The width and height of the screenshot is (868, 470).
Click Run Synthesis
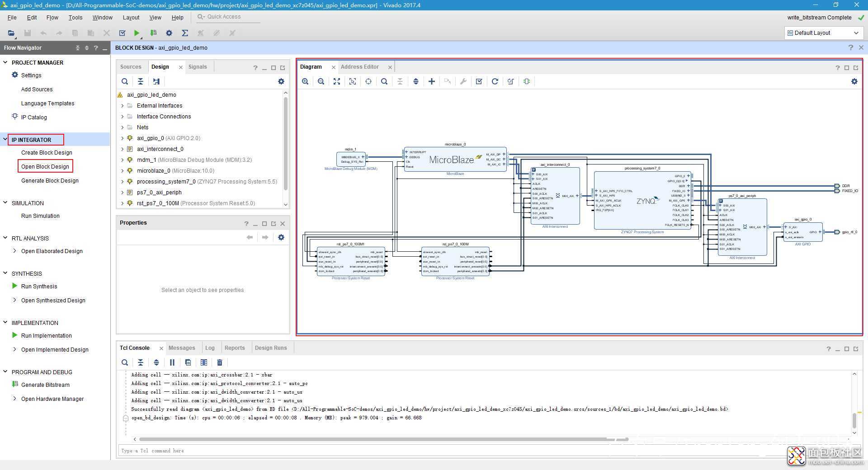pyautogui.click(x=39, y=287)
